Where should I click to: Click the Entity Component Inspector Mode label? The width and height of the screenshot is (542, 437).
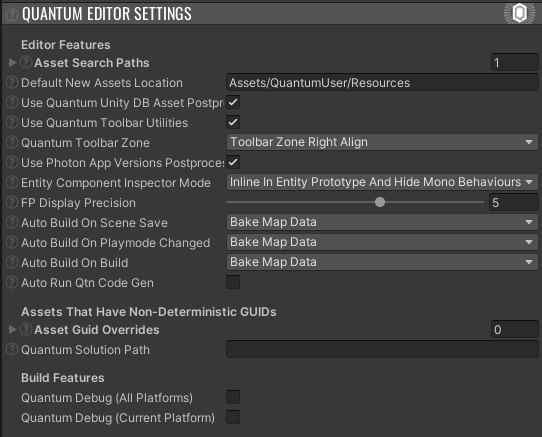click(116, 183)
